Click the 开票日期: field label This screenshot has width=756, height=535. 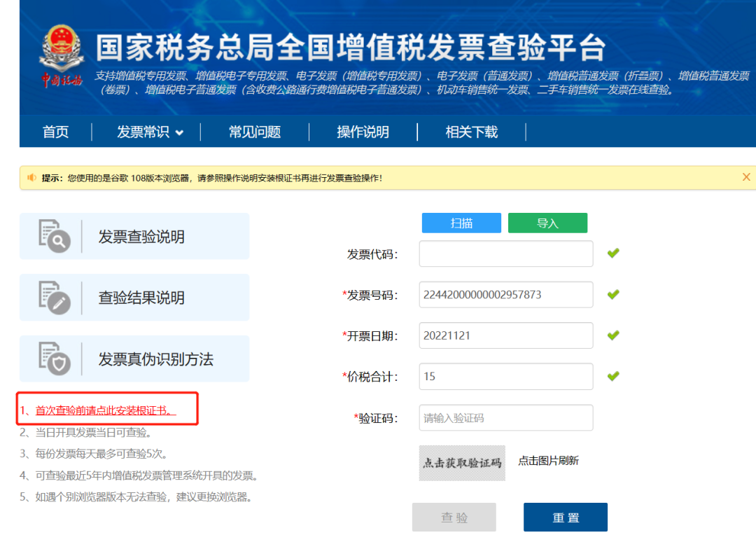(370, 335)
